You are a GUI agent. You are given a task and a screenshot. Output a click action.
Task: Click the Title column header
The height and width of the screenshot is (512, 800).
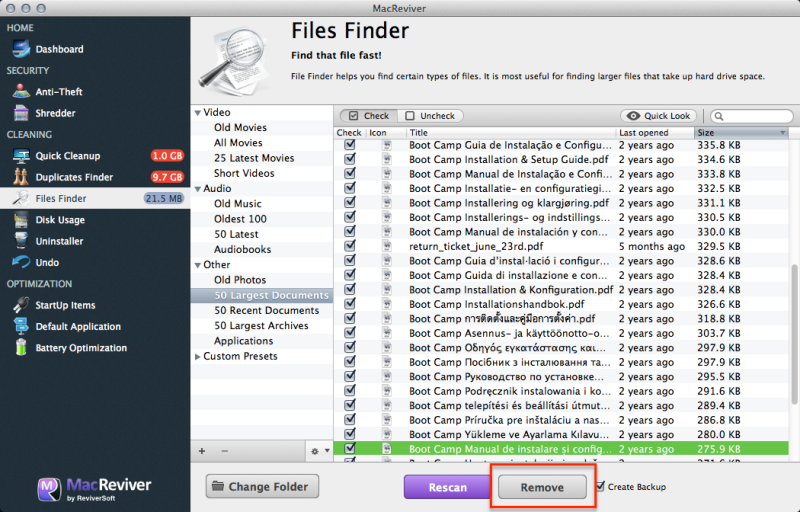coord(511,133)
